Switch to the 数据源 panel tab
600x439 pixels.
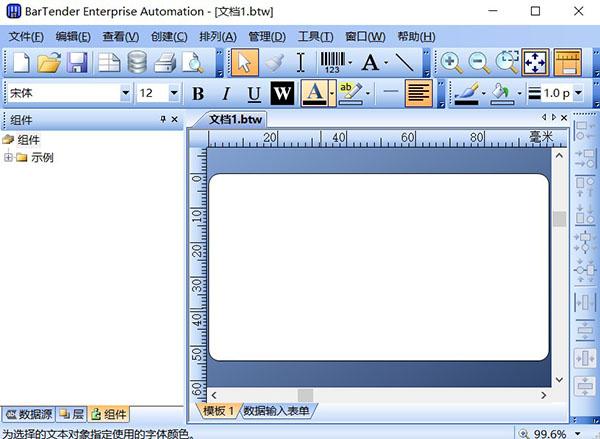[29, 414]
